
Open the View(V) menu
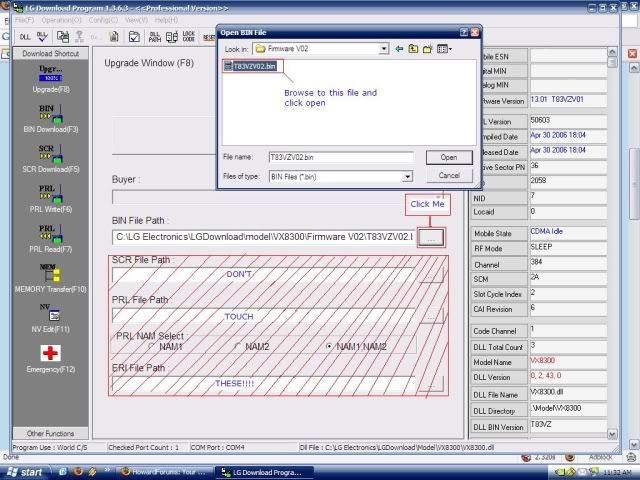tap(136, 20)
